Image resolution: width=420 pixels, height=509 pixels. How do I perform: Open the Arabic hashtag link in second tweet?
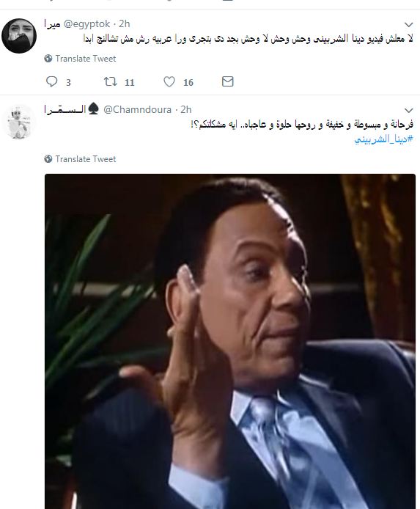(x=383, y=139)
